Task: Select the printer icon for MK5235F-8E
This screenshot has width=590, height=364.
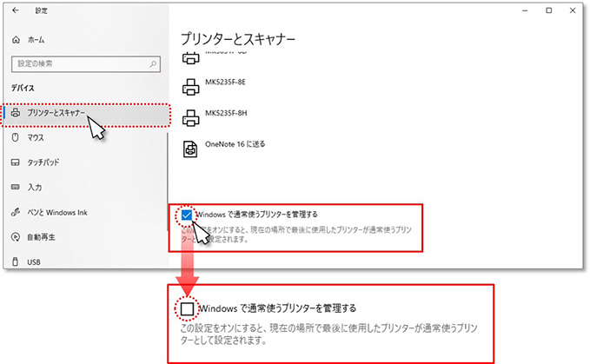Action: pos(191,87)
